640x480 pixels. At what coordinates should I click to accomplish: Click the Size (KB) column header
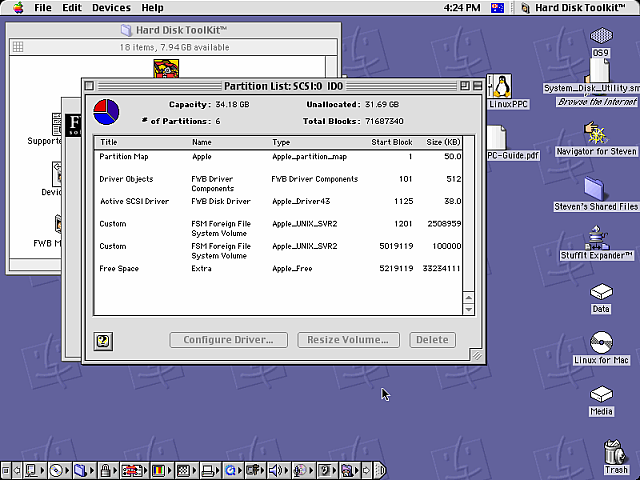[443, 142]
